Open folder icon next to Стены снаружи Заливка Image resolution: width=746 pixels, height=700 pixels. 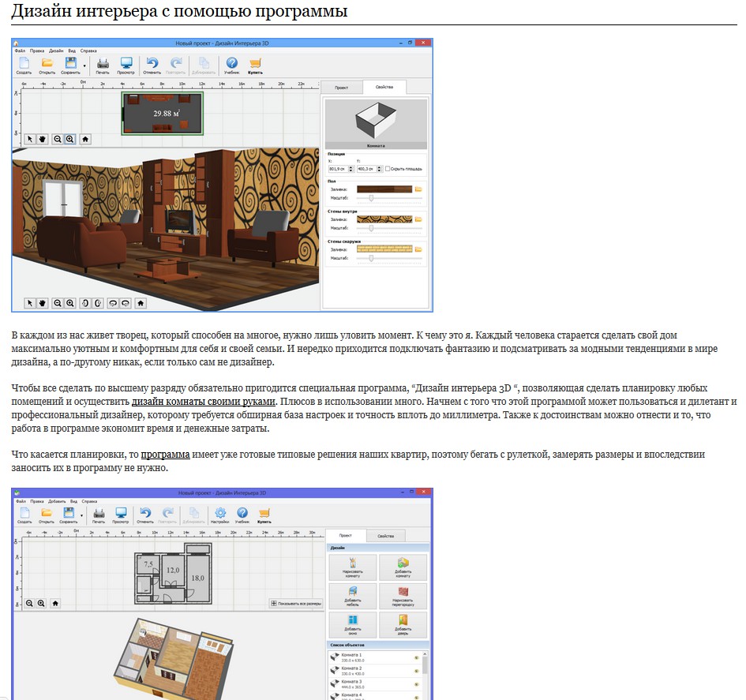[x=418, y=249]
